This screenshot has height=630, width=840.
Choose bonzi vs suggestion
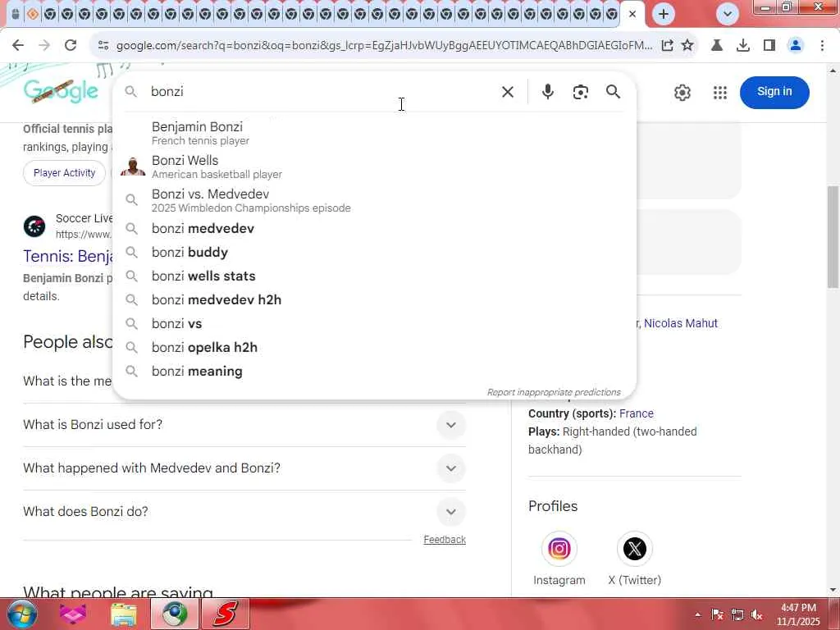374,323
